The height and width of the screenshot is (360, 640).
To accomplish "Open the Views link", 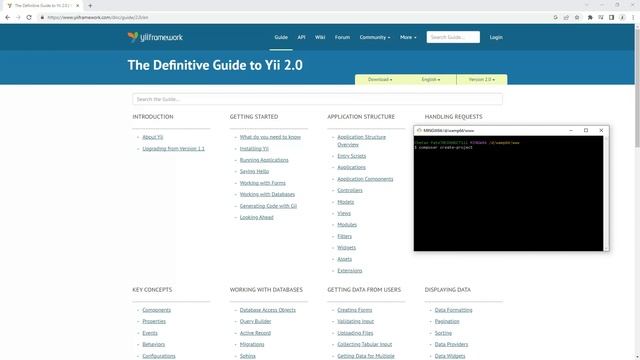I will pos(344,213).
